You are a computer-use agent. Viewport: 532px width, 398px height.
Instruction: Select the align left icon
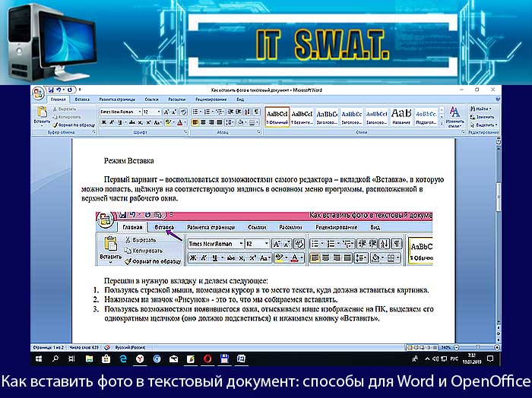[x=195, y=123]
